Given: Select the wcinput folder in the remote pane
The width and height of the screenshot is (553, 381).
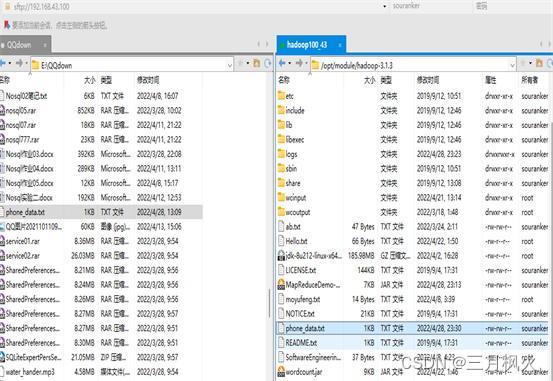Looking at the screenshot, I should click(x=296, y=198).
